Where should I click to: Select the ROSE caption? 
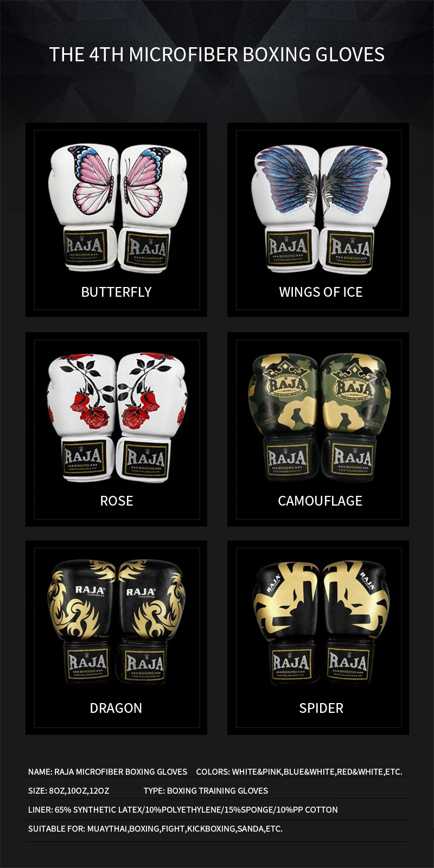click(117, 501)
